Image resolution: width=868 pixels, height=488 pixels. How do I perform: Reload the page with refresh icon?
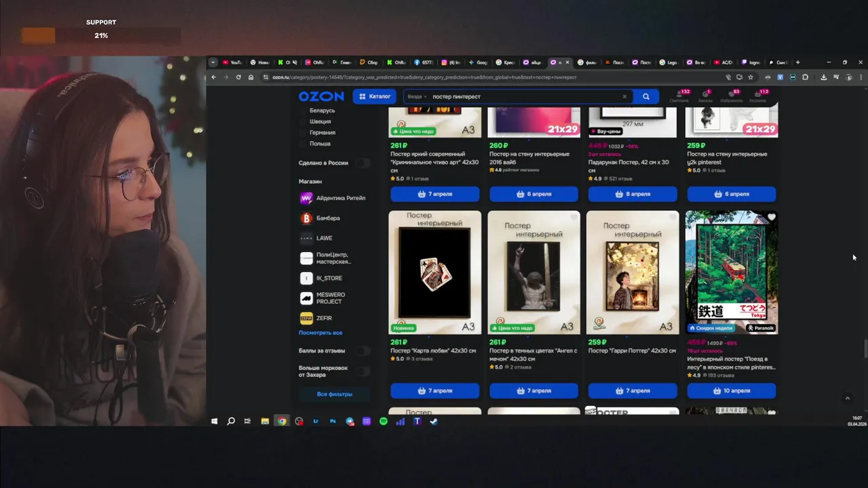(238, 77)
